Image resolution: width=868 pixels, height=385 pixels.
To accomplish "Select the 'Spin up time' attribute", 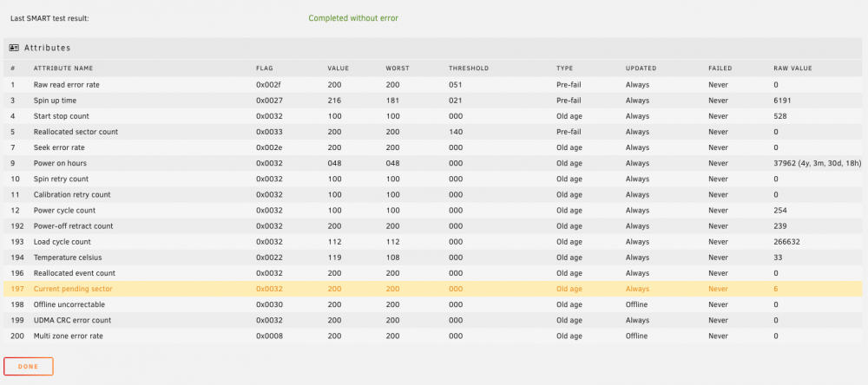I will [x=55, y=101].
